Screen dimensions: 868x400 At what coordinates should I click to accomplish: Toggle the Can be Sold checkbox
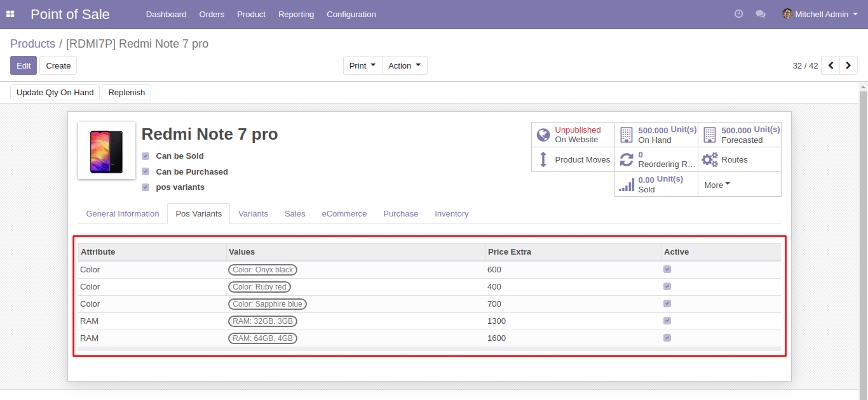point(146,156)
